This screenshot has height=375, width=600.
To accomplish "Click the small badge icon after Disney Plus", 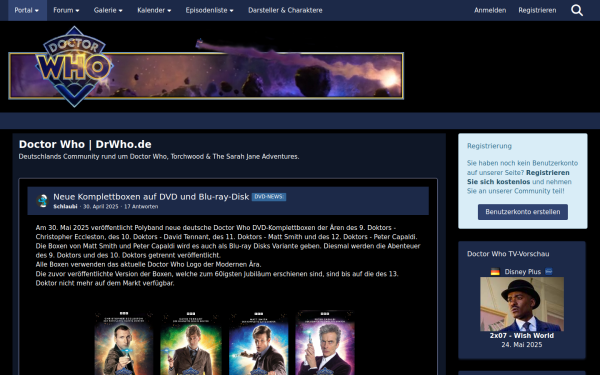I will [549, 272].
